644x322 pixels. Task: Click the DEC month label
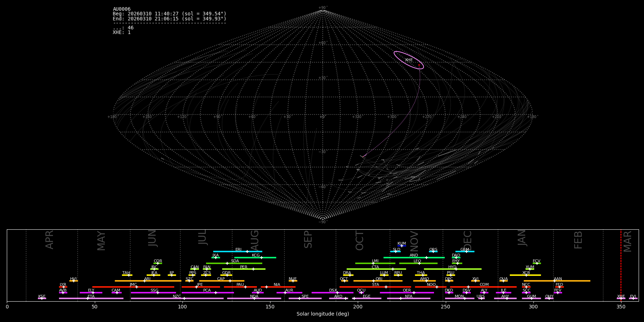(x=468, y=240)
